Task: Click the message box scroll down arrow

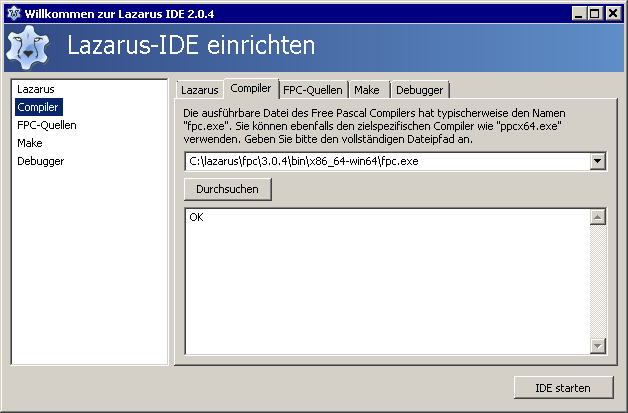Action: (598, 345)
